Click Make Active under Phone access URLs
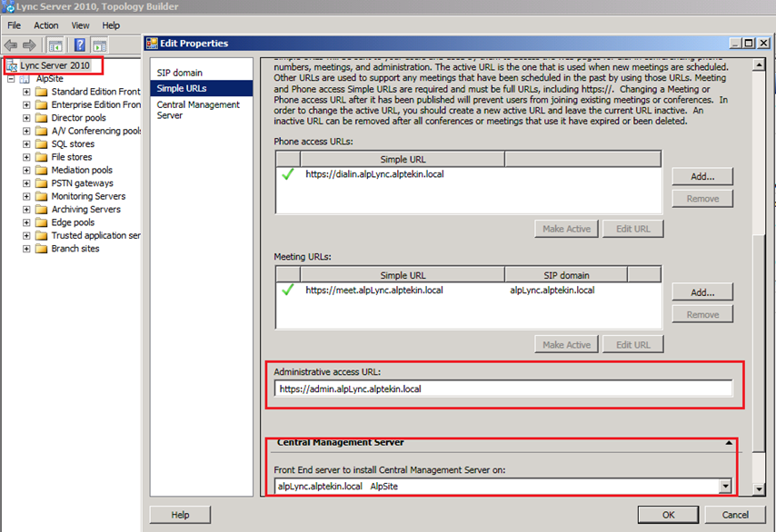 [566, 229]
